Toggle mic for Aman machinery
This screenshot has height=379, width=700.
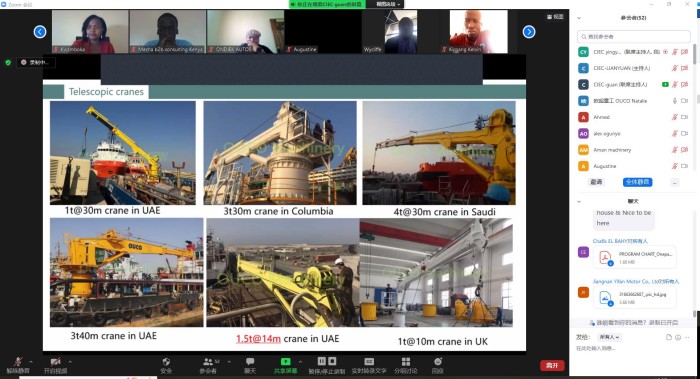(x=675, y=150)
